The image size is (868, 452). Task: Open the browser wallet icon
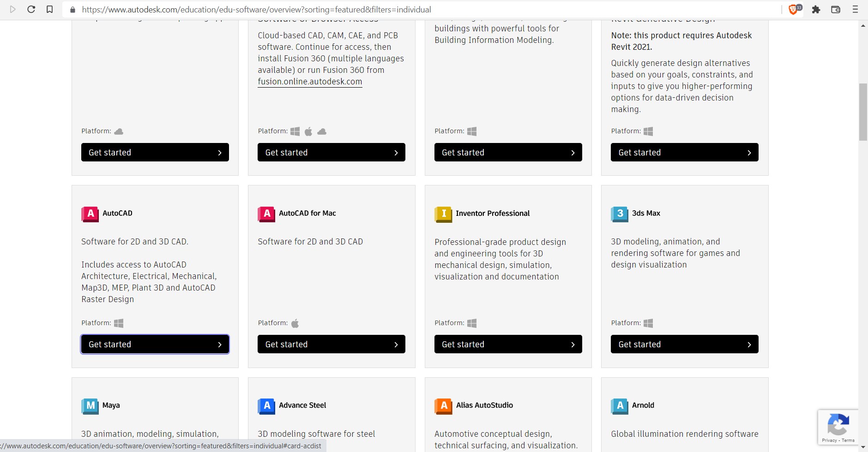pyautogui.click(x=836, y=9)
